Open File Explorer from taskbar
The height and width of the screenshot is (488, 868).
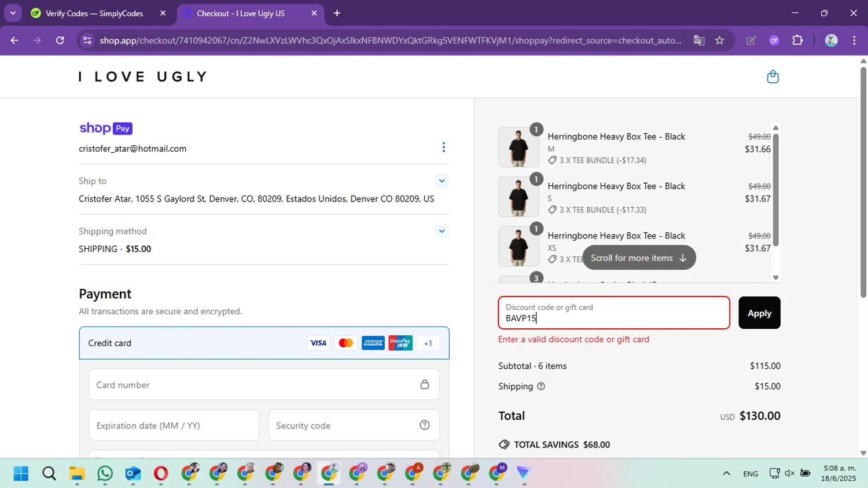pyautogui.click(x=77, y=474)
